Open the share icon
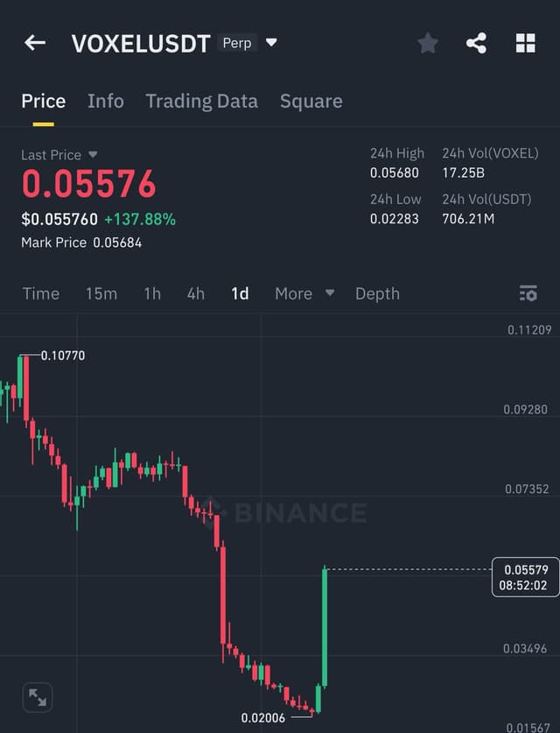560x733 pixels. (476, 43)
